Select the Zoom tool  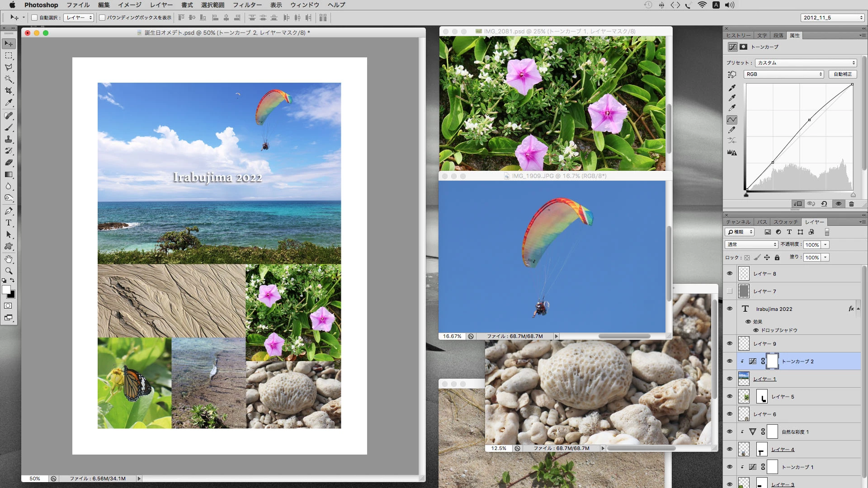click(9, 271)
